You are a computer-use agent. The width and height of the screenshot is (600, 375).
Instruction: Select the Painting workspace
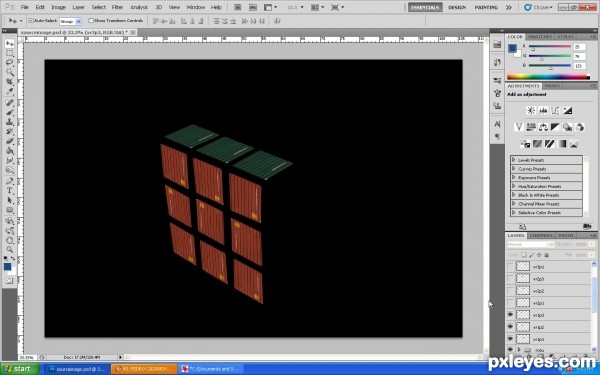point(486,7)
